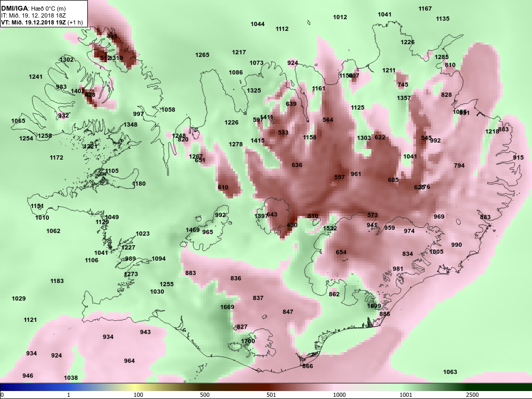Click the map value 1058
Viewport: 532px width, 399px height.
click(x=168, y=110)
